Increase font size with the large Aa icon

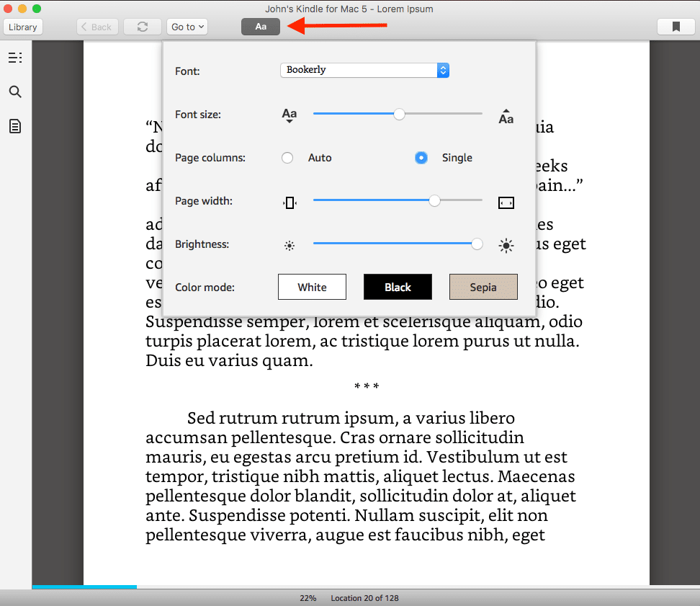point(506,114)
